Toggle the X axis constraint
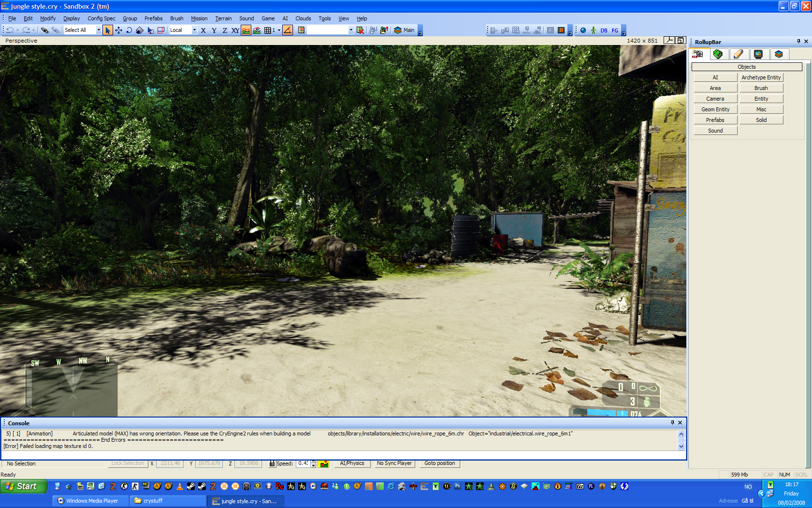Screen dimensions: 812x508 pos(203,30)
